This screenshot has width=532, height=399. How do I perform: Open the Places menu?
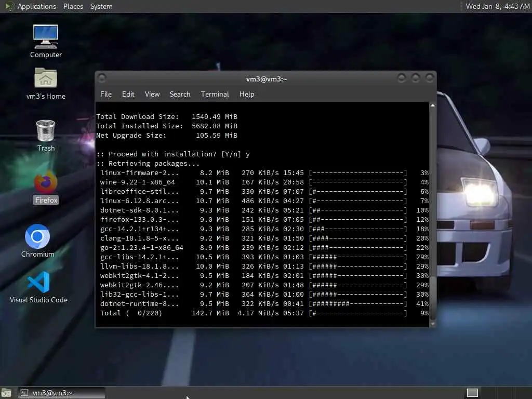tap(73, 6)
